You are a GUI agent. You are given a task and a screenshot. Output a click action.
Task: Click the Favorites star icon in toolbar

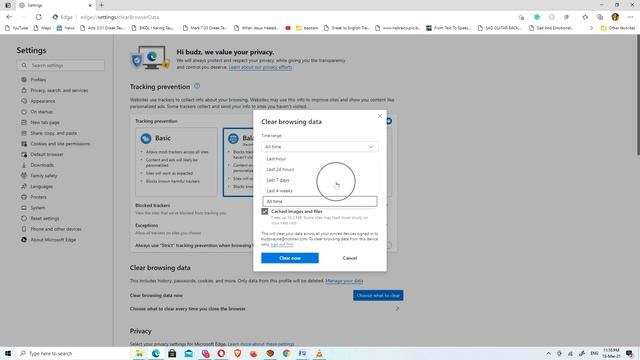pos(585,17)
